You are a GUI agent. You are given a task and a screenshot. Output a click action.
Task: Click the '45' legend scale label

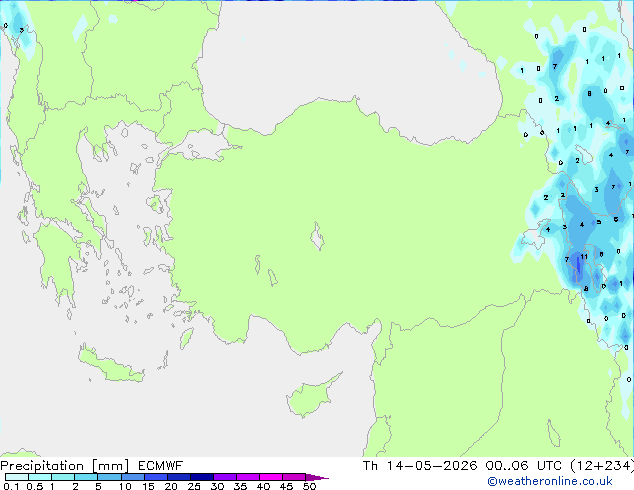click(x=286, y=486)
